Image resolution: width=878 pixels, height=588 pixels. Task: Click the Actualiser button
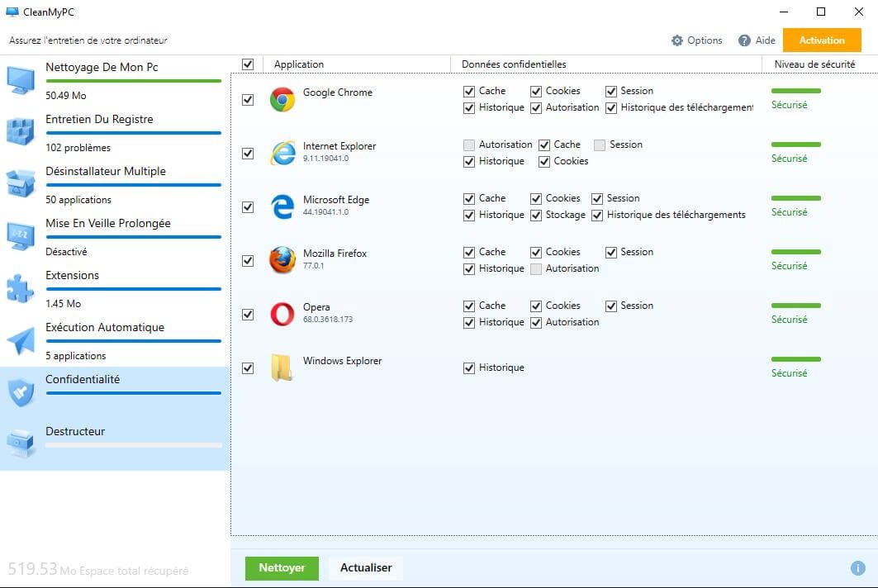[366, 568]
